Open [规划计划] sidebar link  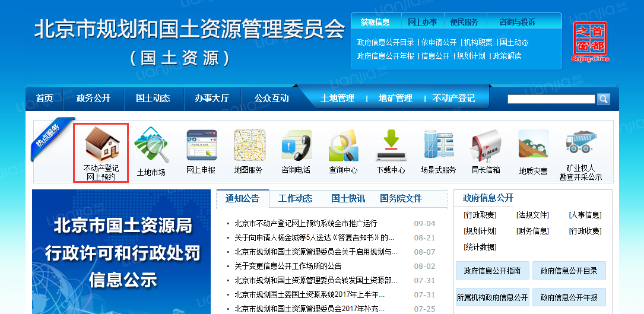pyautogui.click(x=480, y=231)
